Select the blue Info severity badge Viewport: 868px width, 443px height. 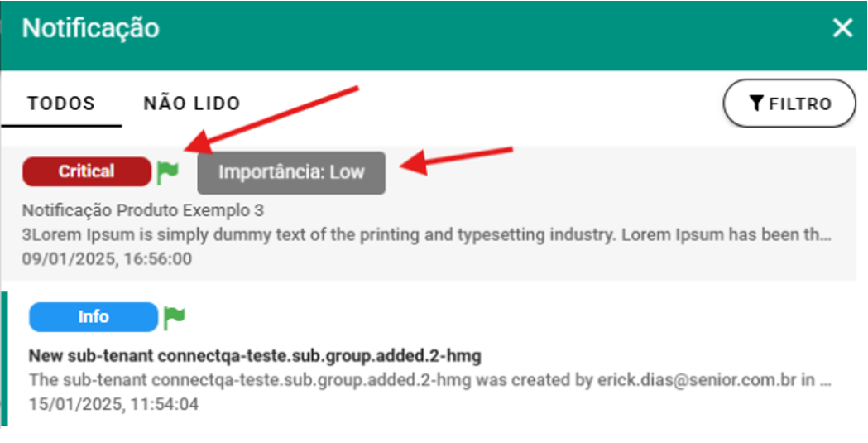coord(94,317)
